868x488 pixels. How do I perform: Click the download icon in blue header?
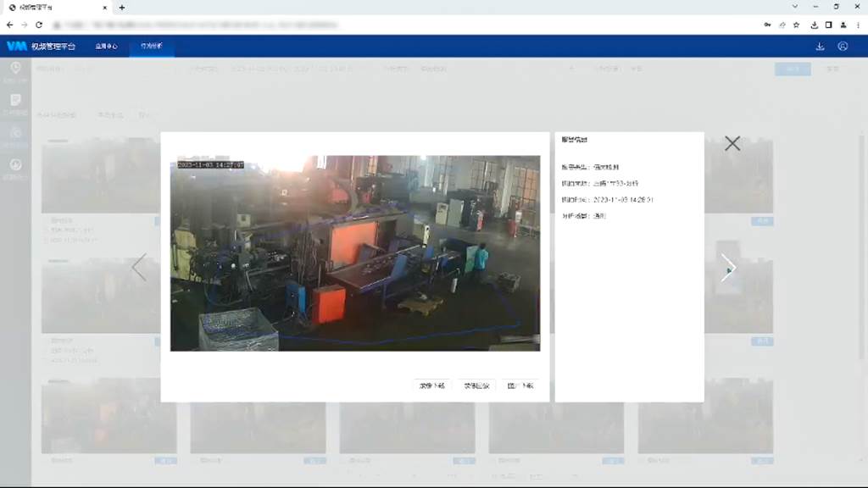820,47
